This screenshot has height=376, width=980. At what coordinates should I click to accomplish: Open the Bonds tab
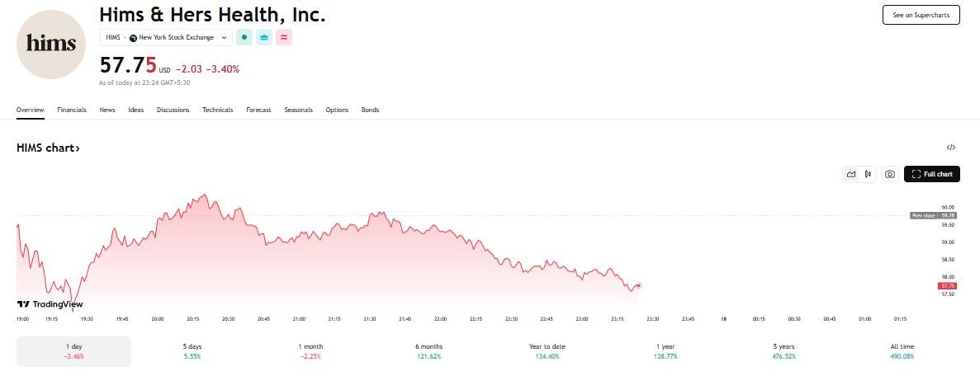click(x=370, y=110)
